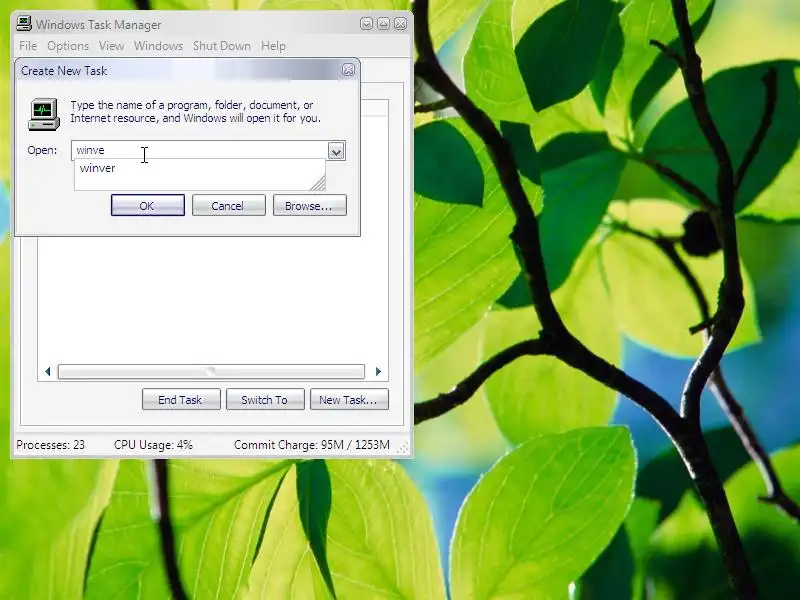
Task: Click the left scroll arrow of task list
Action: tap(47, 371)
